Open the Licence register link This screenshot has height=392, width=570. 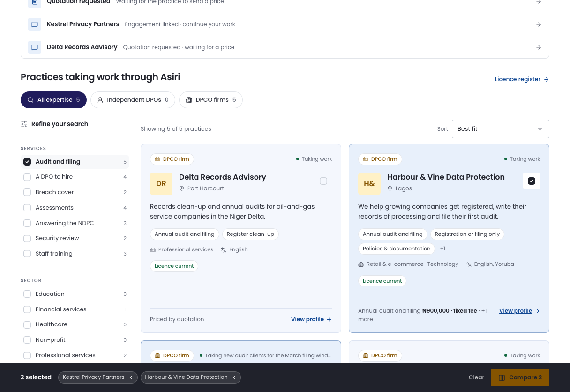522,79
